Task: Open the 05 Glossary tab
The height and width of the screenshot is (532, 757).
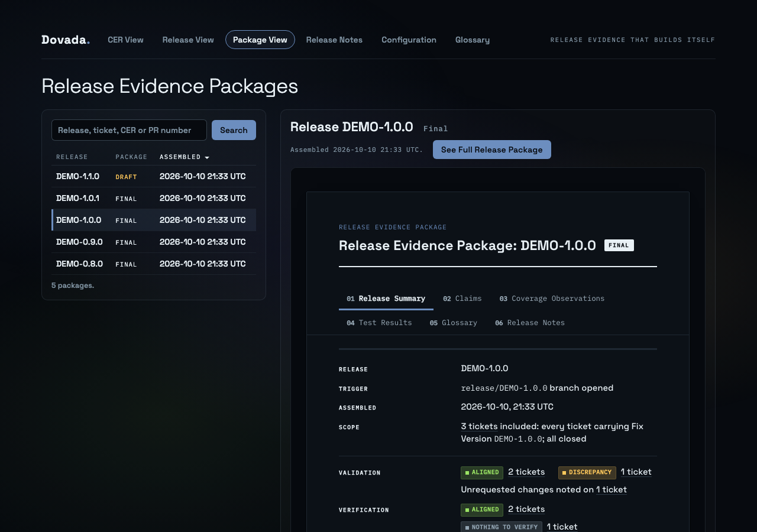Action: pos(454,323)
